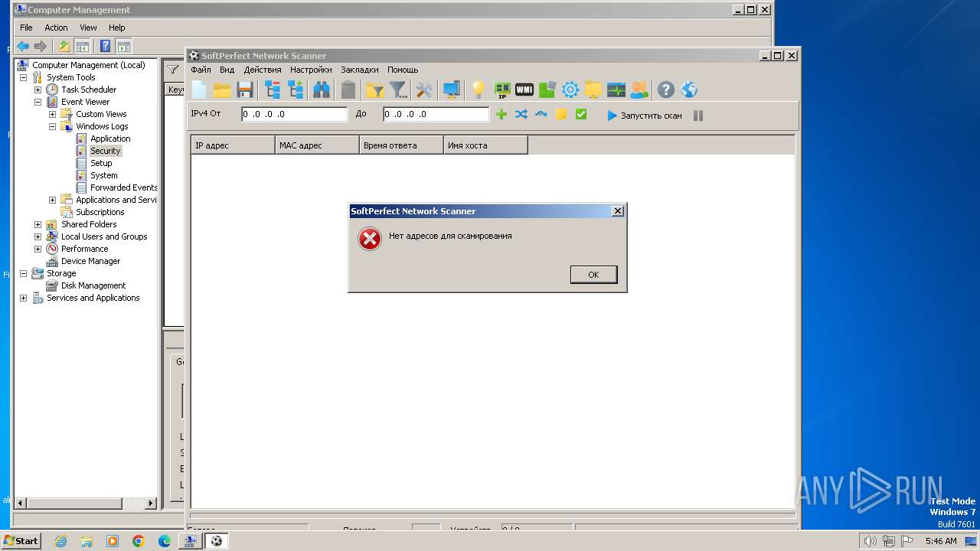
Task: Sort by IP адрес column header
Action: click(x=233, y=145)
